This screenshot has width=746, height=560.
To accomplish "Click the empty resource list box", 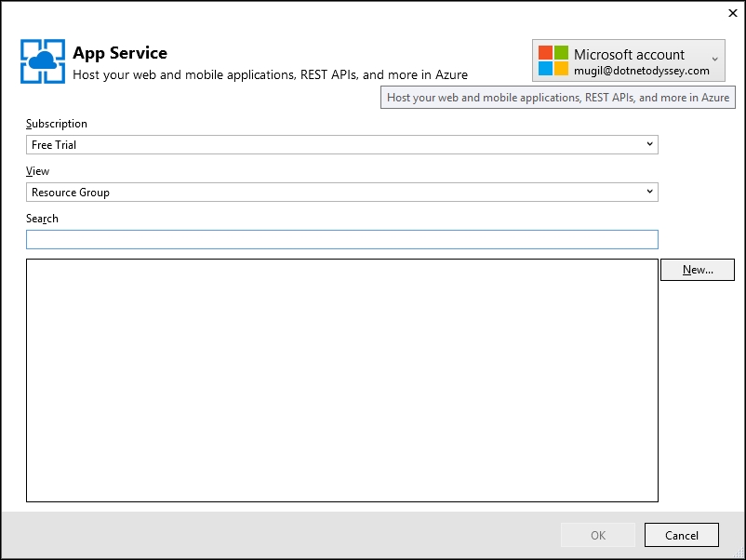I will coord(342,380).
